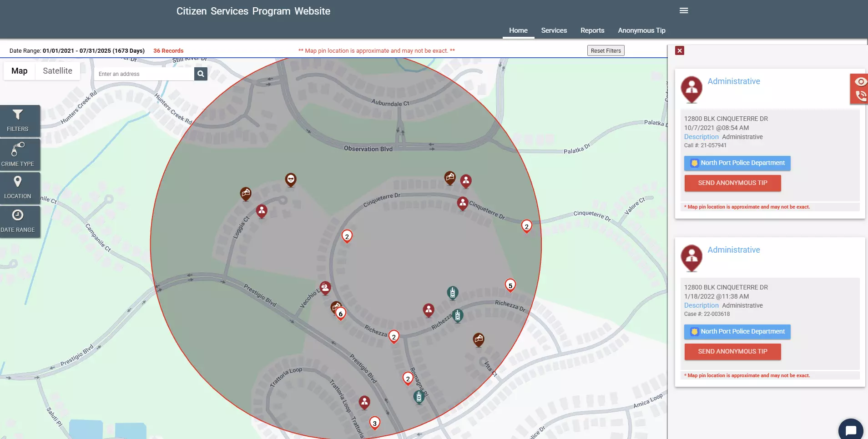Click the cluster pin labeled 3
868x439 pixels.
tap(374, 423)
